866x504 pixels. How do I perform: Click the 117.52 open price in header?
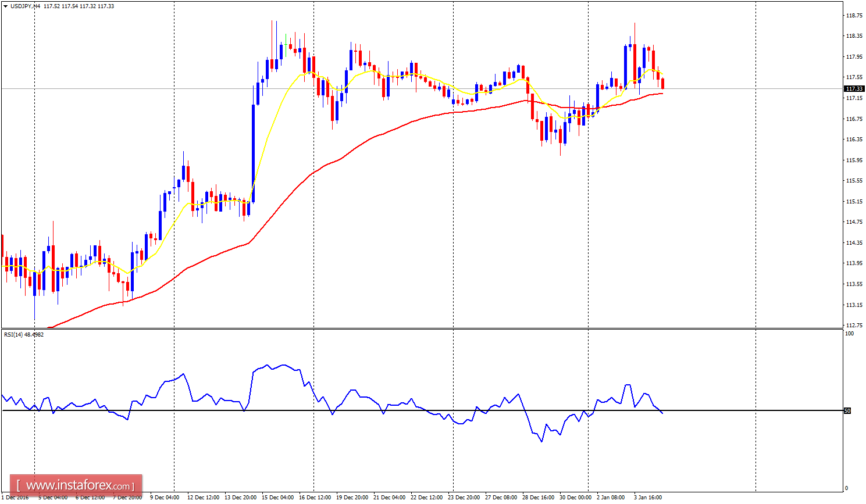point(51,6)
